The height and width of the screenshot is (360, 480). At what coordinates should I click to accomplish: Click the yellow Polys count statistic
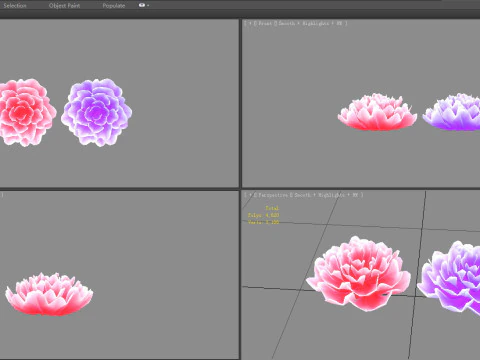(263, 215)
